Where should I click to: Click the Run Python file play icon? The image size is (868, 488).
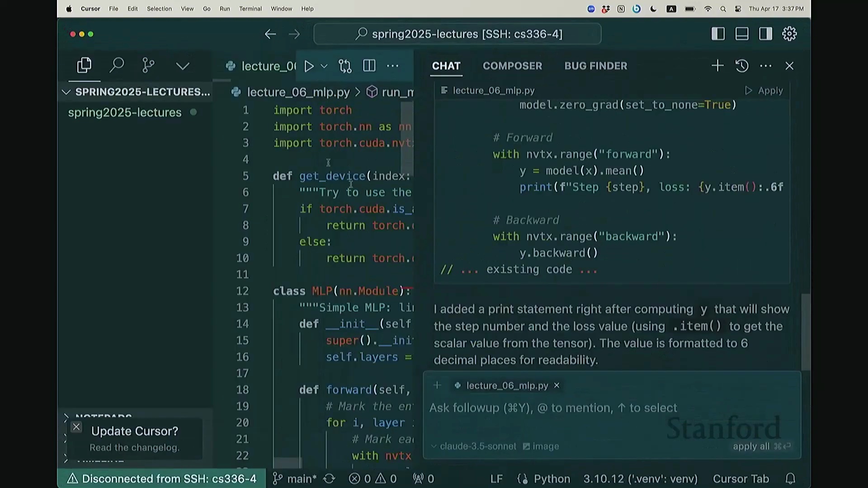(x=309, y=66)
